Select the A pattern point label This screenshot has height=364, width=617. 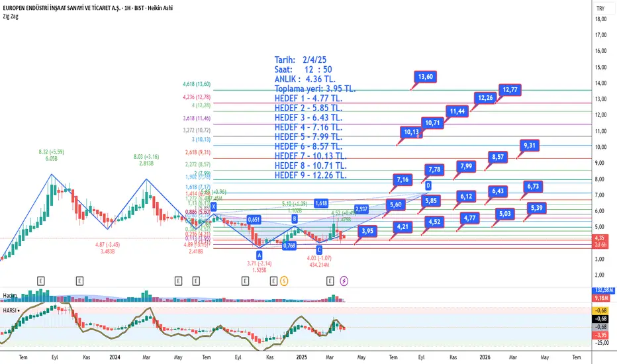click(260, 255)
